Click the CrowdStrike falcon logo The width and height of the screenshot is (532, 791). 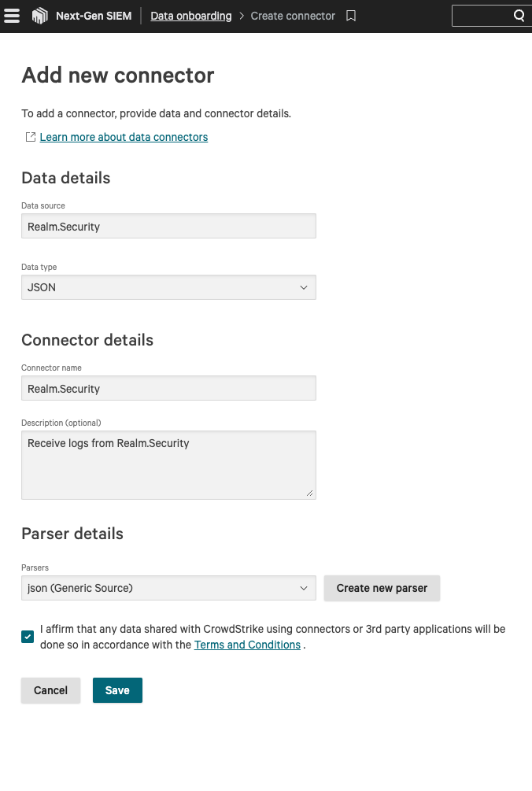[39, 16]
